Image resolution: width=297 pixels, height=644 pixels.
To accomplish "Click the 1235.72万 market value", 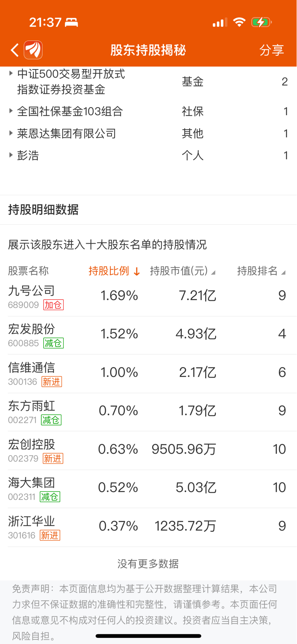I will point(185,526).
